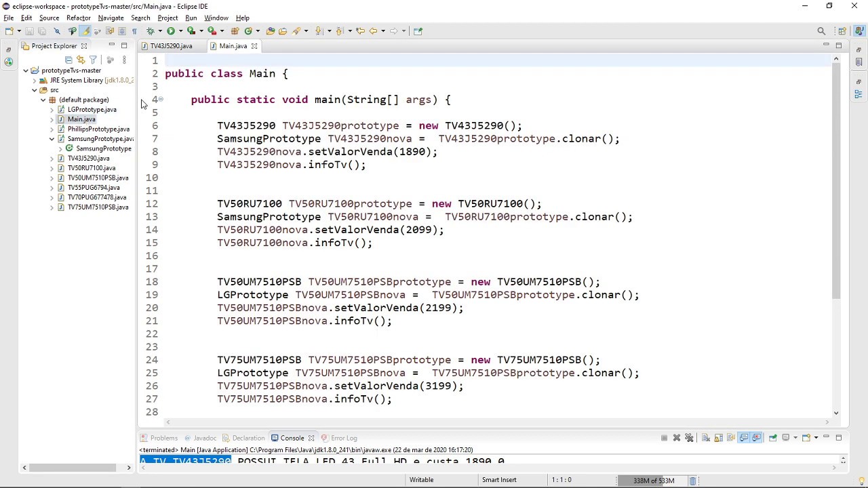
Task: Launch with Coverage icon
Action: [191, 30]
